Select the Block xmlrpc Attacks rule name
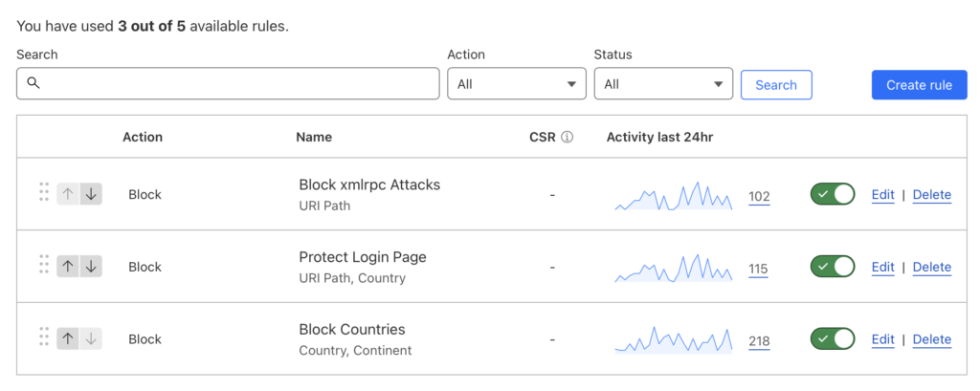The image size is (980, 391). (370, 185)
